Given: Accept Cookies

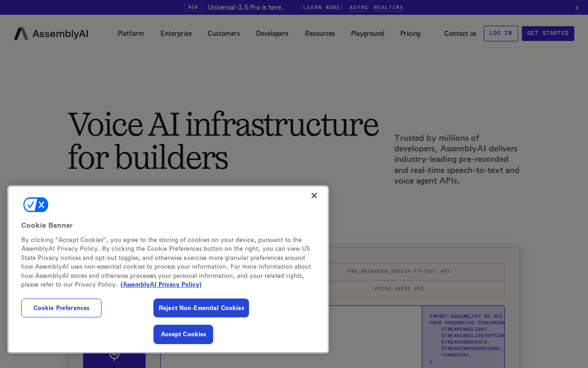Looking at the screenshot, I should click(183, 334).
